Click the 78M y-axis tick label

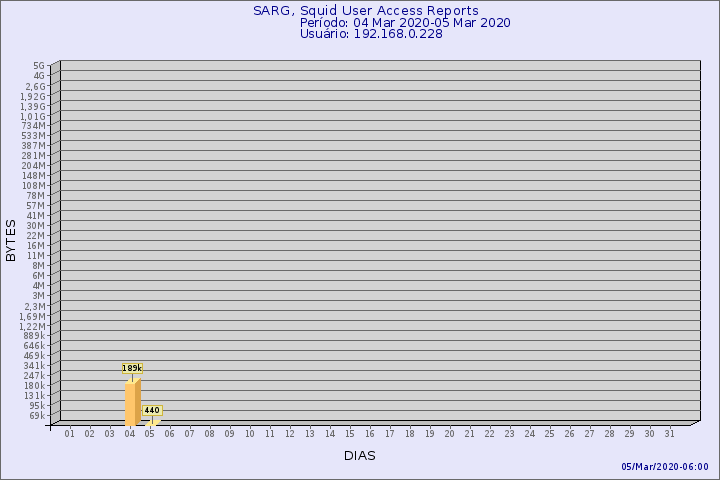coord(36,196)
